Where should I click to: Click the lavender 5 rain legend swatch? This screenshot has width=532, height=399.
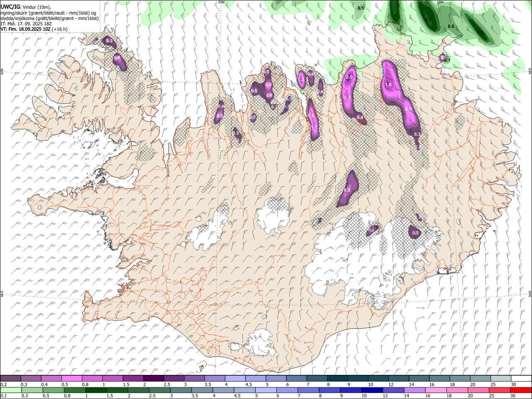[x=266, y=390]
